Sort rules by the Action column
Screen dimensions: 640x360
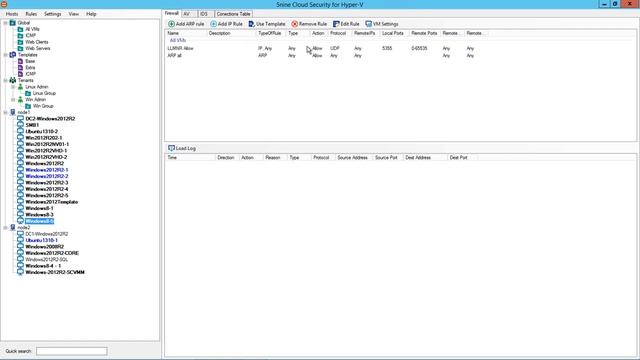coord(319,33)
